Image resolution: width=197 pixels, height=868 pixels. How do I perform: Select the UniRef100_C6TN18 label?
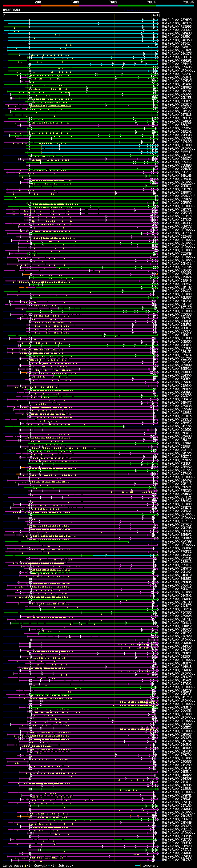[176, 115]
